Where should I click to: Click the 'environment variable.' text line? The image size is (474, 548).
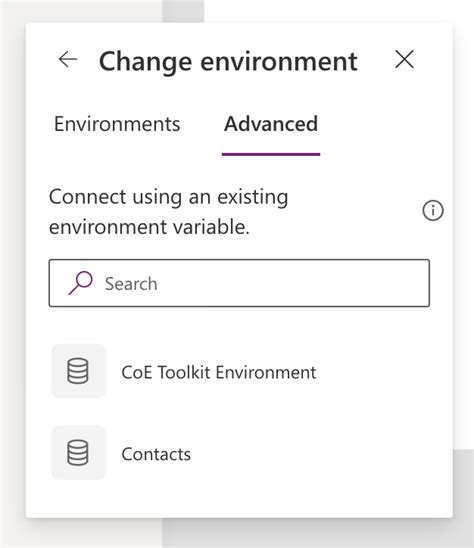[149, 227]
